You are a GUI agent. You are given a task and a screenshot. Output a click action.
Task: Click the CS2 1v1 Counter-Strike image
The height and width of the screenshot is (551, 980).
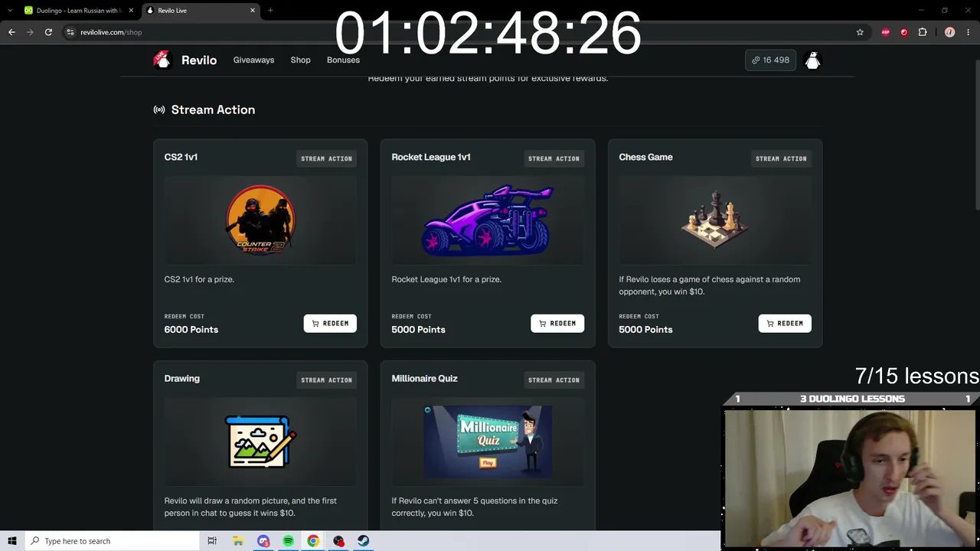click(x=260, y=220)
